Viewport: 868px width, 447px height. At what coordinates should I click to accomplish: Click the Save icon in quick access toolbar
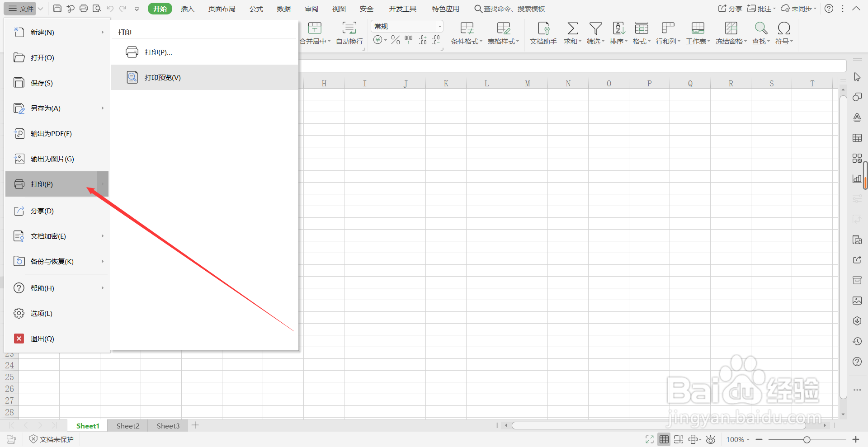[57, 9]
